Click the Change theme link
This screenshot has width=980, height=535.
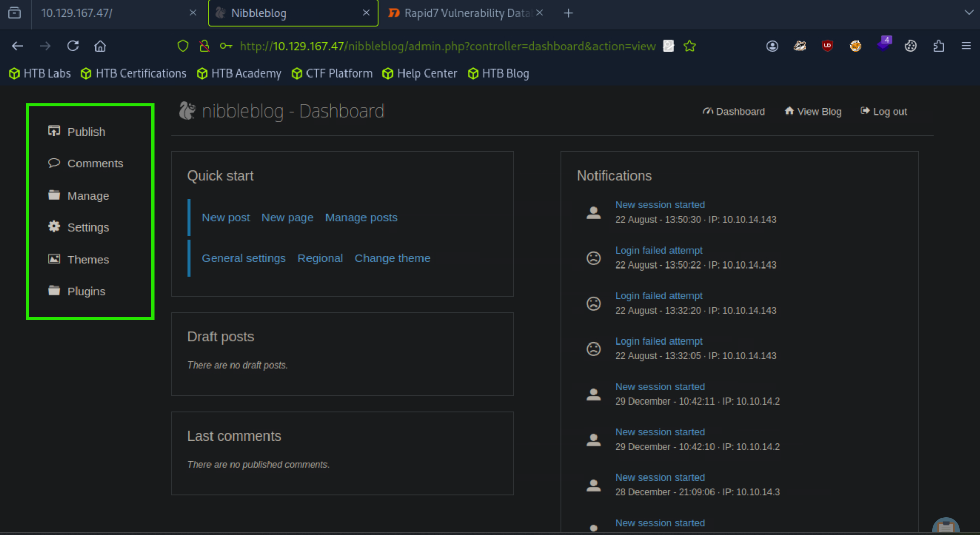point(393,258)
